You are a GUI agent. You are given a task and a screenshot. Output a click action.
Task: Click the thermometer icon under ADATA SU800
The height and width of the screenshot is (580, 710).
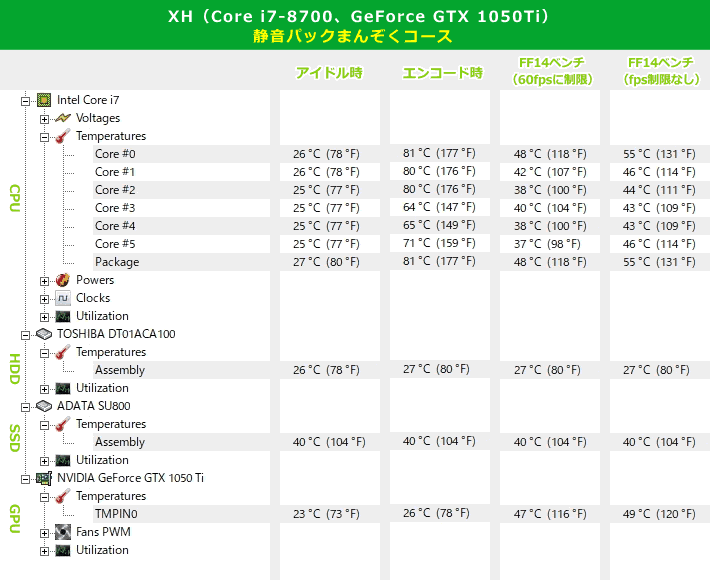pos(62,424)
